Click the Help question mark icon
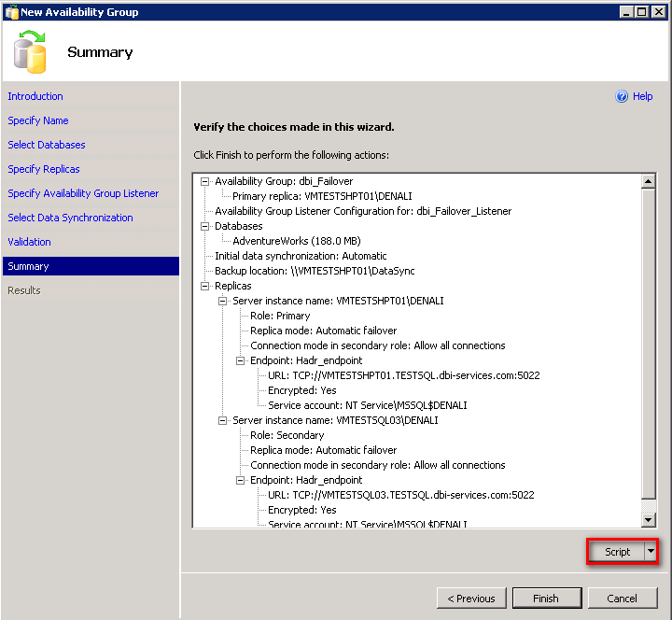 coord(622,96)
